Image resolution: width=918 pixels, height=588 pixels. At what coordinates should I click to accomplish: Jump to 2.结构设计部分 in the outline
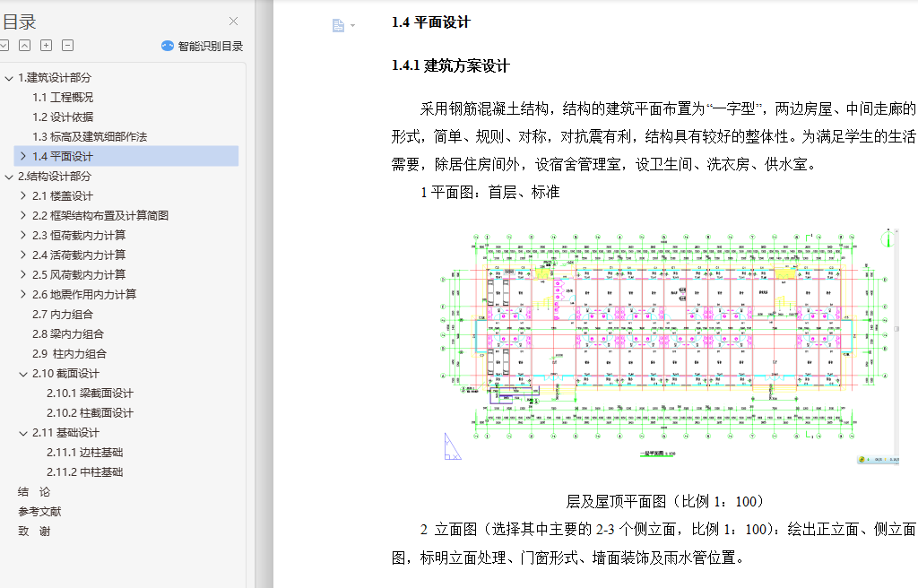tap(55, 177)
